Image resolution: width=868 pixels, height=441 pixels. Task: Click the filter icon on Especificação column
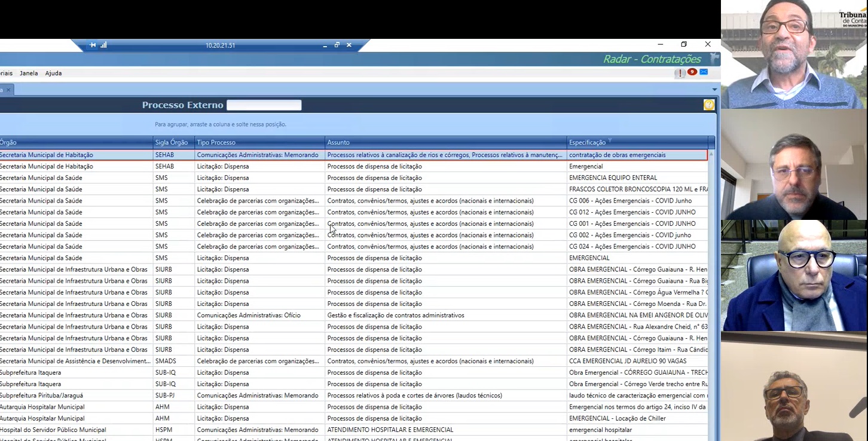[610, 142]
